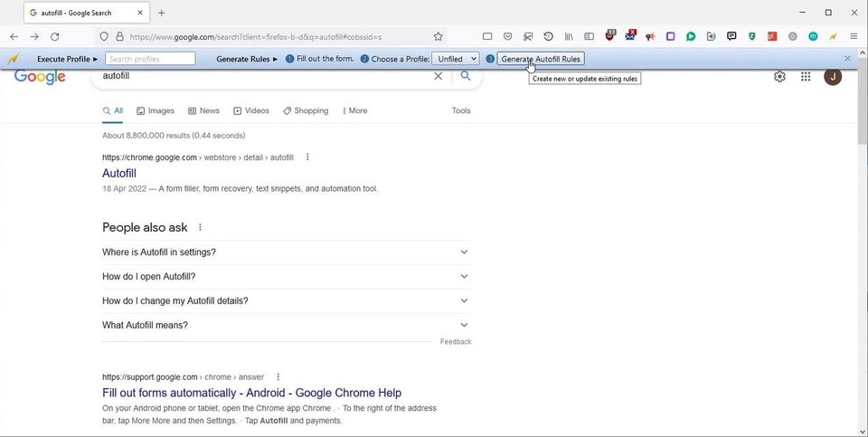Open the Google account avatar 'J'
This screenshot has height=437, width=868.
(x=833, y=76)
